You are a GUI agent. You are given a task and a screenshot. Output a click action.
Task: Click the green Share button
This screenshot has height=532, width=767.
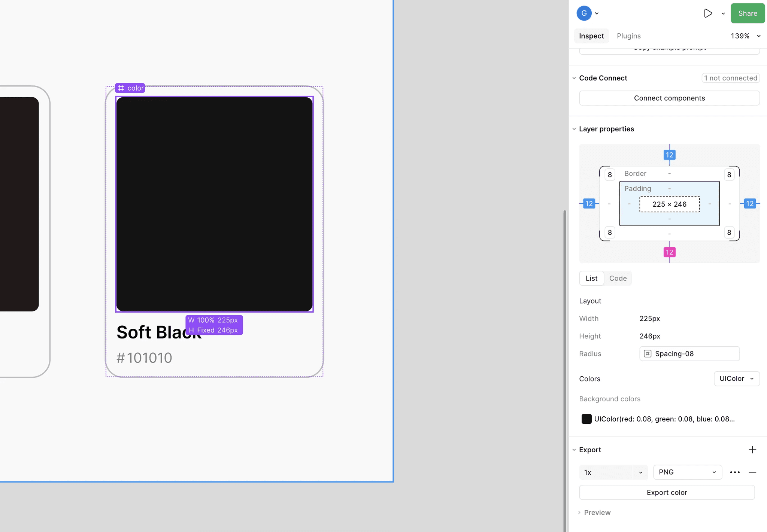pyautogui.click(x=748, y=13)
